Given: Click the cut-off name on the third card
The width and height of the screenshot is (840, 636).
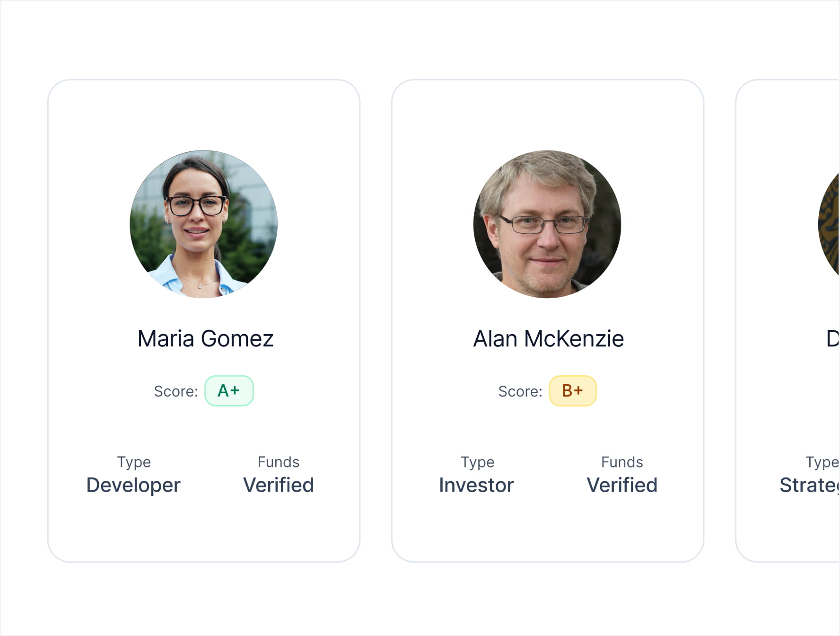Looking at the screenshot, I should 832,339.
